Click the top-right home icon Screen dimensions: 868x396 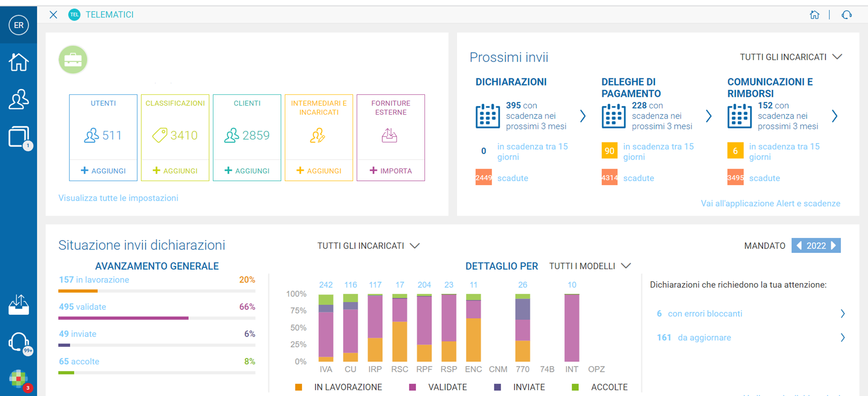(814, 15)
